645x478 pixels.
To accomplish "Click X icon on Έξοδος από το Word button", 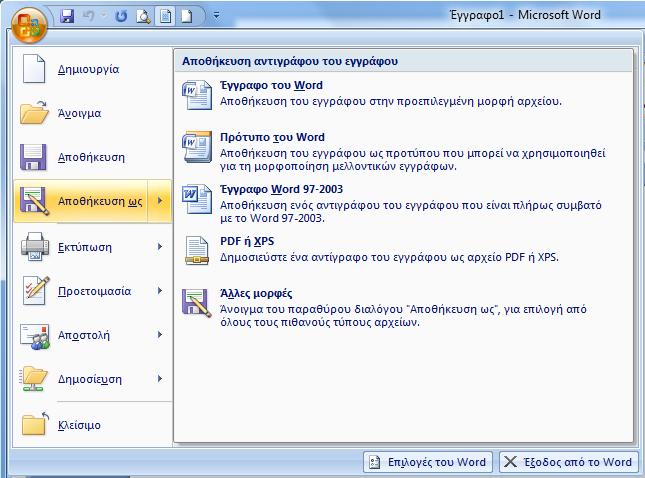I will point(510,462).
